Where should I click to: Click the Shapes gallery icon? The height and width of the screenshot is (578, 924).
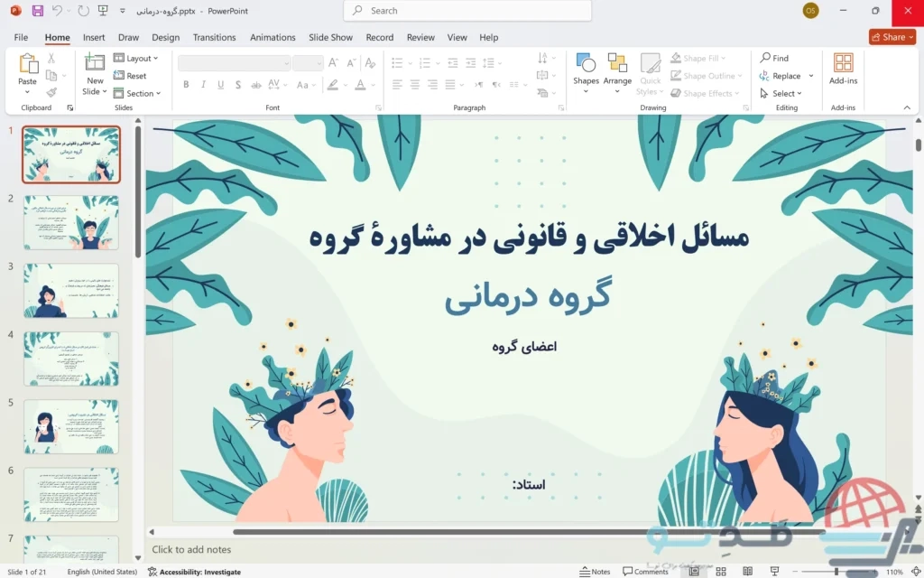pos(586,64)
